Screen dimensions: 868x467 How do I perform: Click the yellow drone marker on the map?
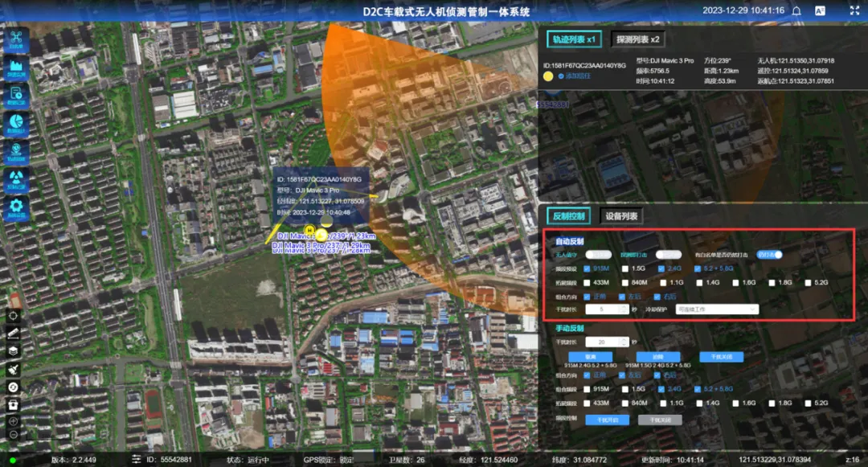click(x=321, y=236)
